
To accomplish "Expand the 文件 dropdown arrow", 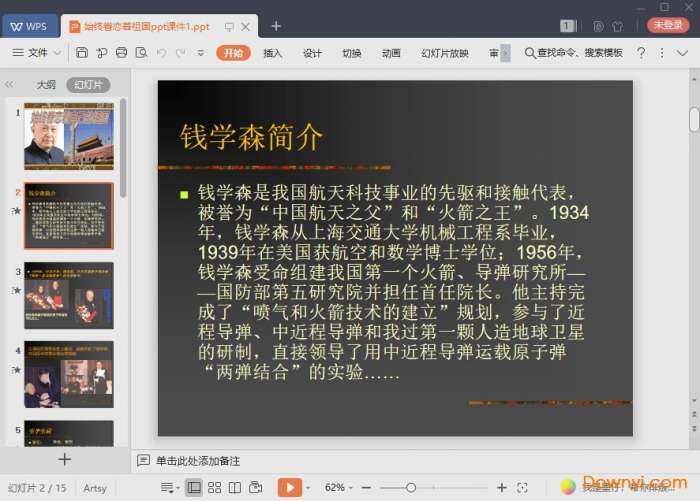I will click(57, 53).
